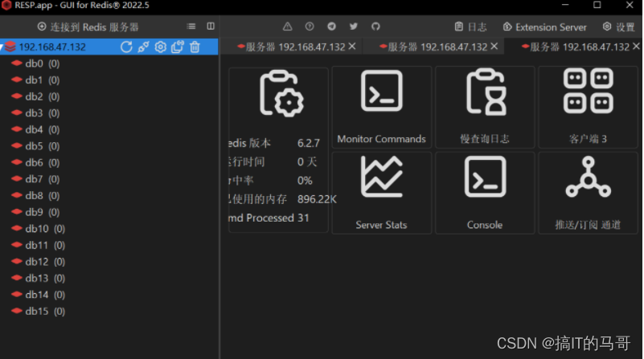Duplicate the 192.168.47.132 connection
The width and height of the screenshot is (644, 359).
178,47
